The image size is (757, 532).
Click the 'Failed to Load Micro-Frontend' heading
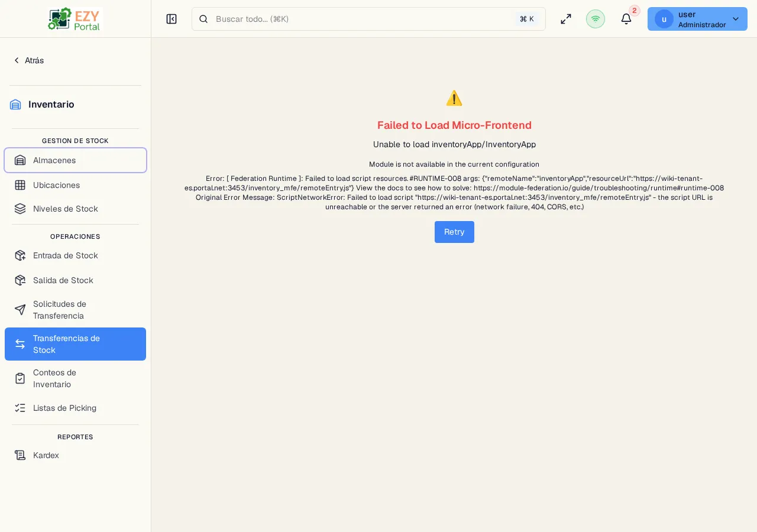[454, 125]
